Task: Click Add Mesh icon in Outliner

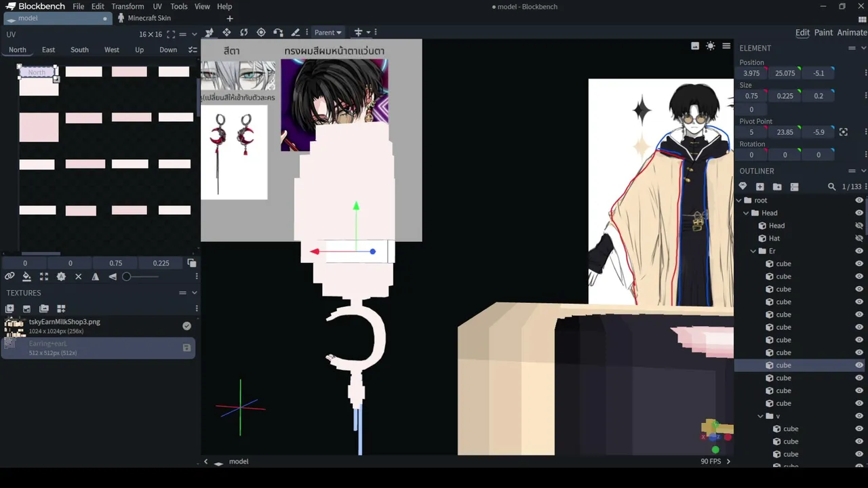Action: click(743, 186)
